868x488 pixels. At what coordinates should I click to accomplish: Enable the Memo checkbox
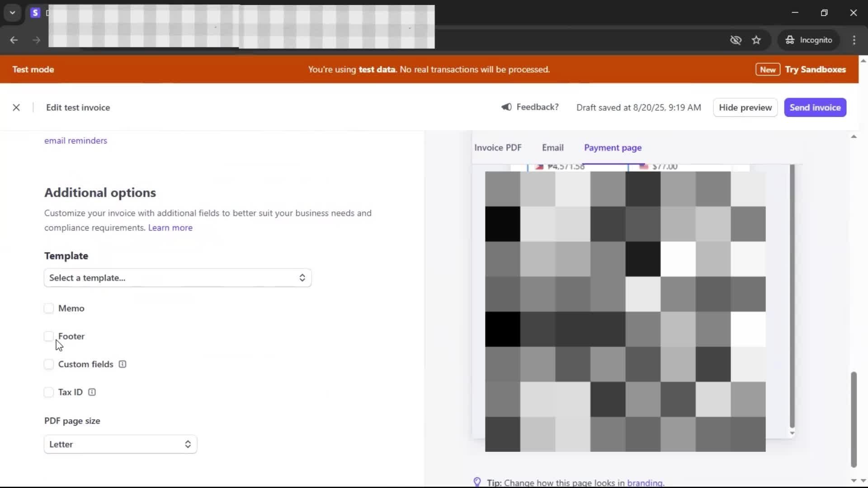pyautogui.click(x=49, y=308)
